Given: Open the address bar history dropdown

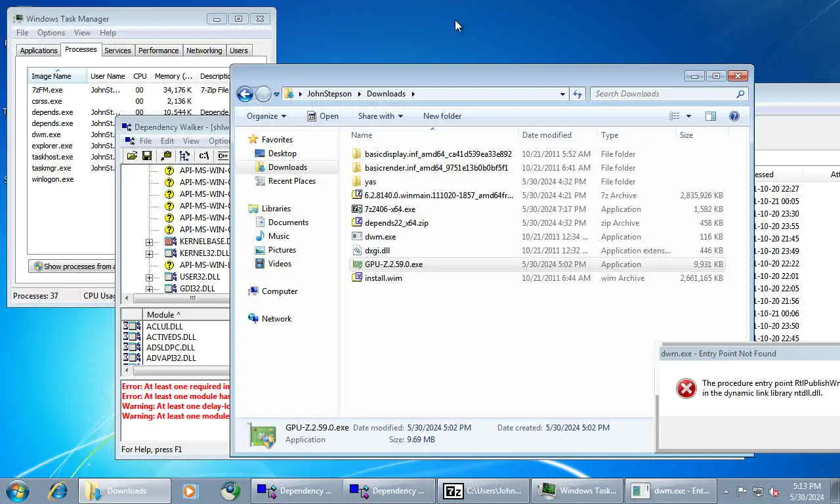Looking at the screenshot, I should [562, 94].
